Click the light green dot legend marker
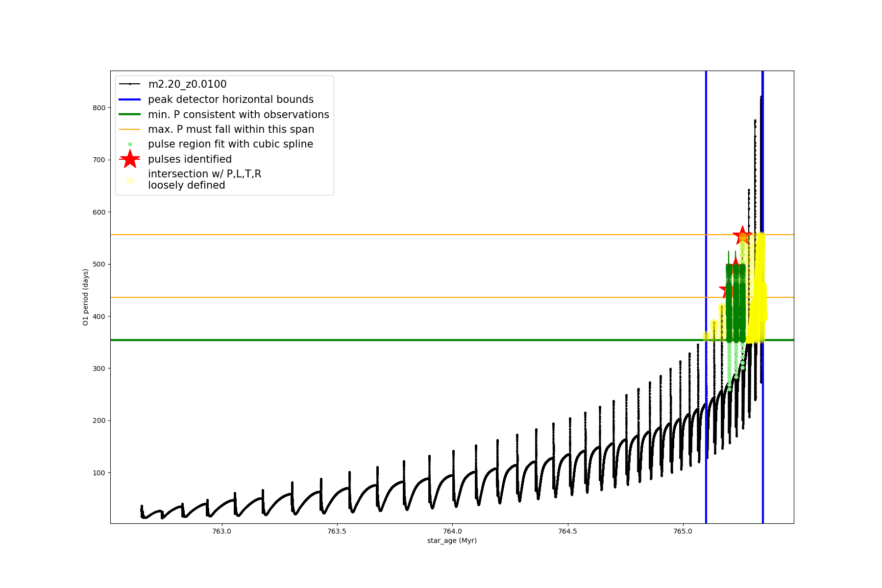882x588 pixels. pos(130,144)
